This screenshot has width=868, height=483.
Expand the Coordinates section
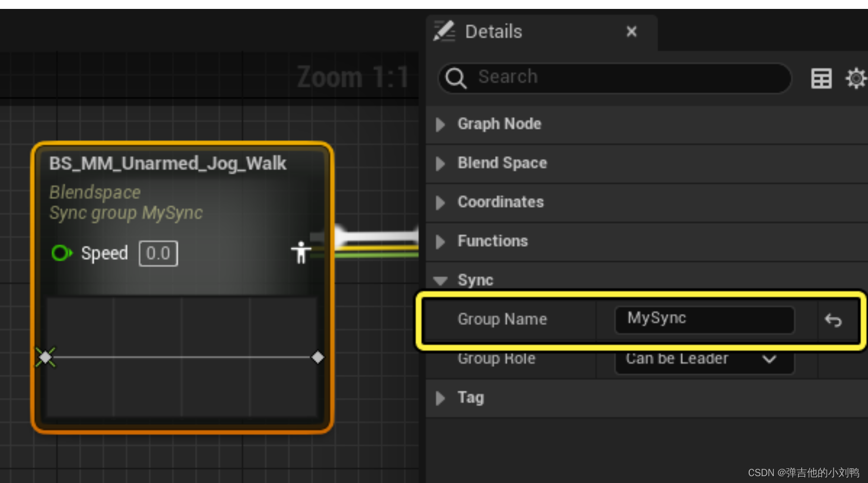coord(440,203)
